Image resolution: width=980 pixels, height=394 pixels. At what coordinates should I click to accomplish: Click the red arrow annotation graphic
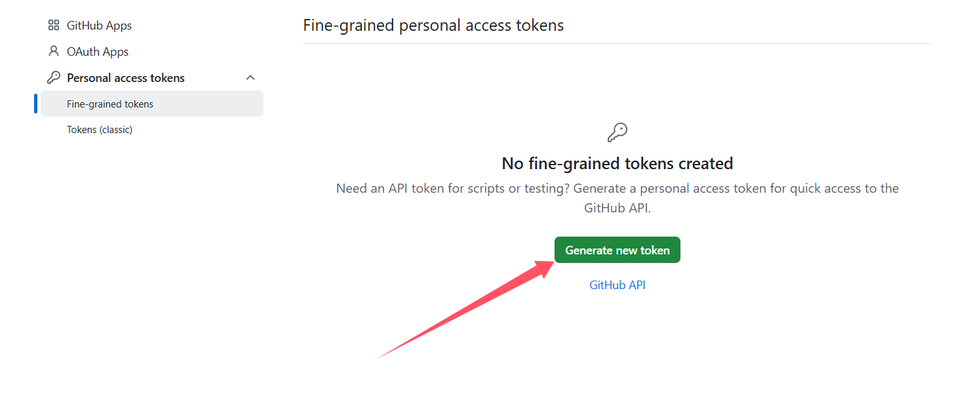point(467,309)
